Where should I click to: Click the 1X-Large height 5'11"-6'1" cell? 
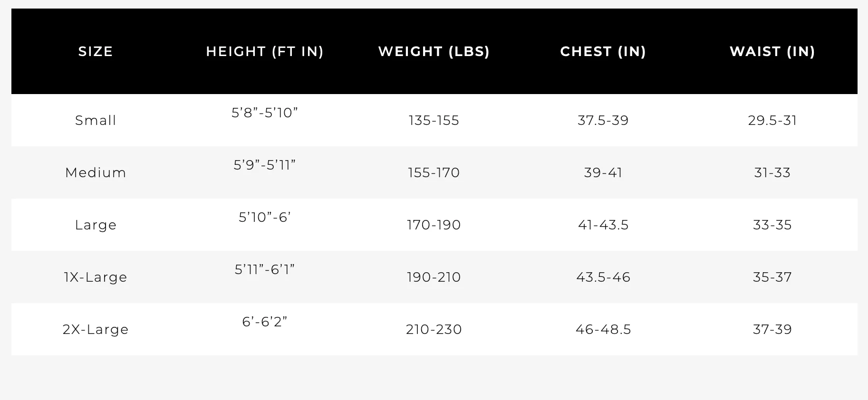[265, 269]
